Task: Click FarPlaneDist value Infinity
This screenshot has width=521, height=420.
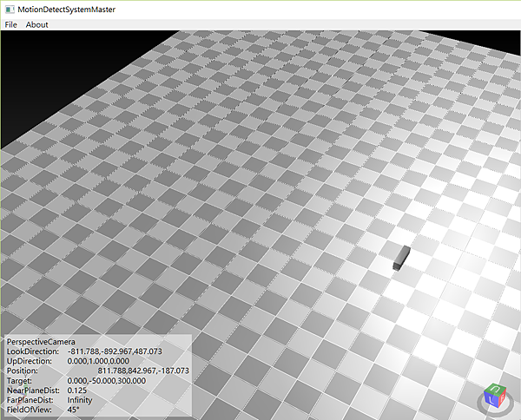Action: (80, 400)
